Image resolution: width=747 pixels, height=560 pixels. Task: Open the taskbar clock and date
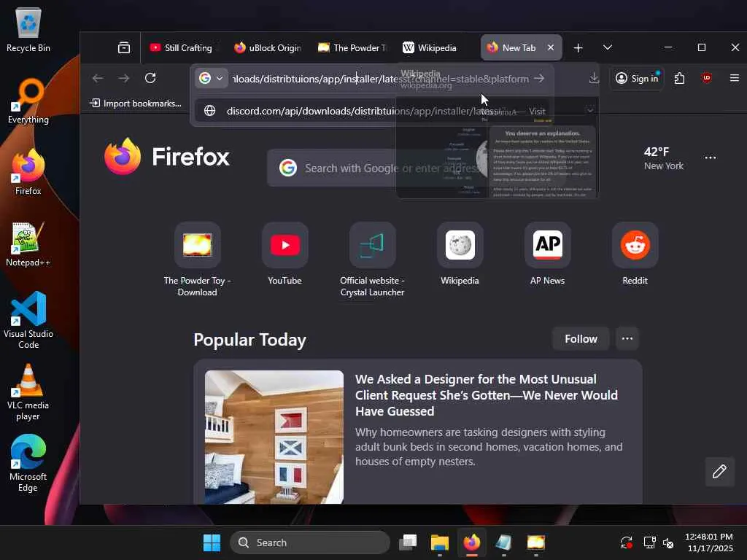point(709,542)
